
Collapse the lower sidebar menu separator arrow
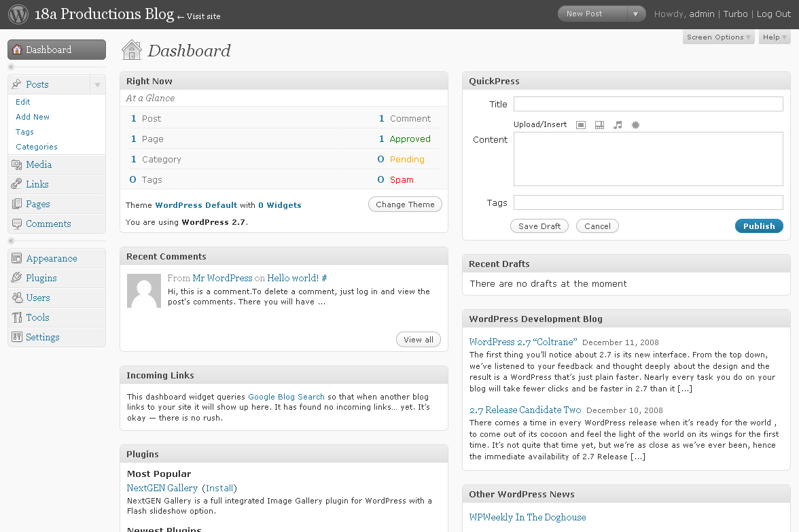[11, 241]
